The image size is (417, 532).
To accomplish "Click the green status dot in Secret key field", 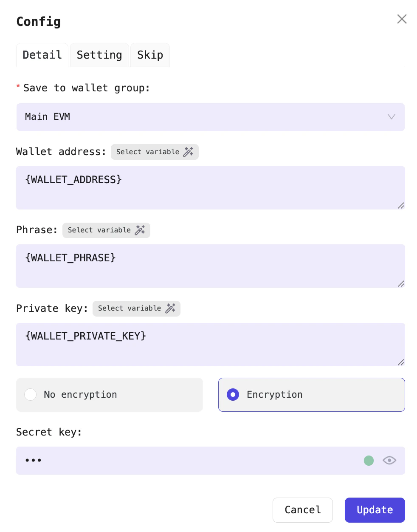I will [369, 461].
